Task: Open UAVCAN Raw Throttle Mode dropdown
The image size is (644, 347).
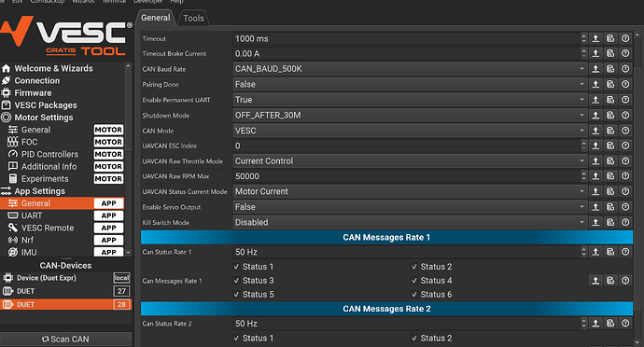Action: point(410,161)
